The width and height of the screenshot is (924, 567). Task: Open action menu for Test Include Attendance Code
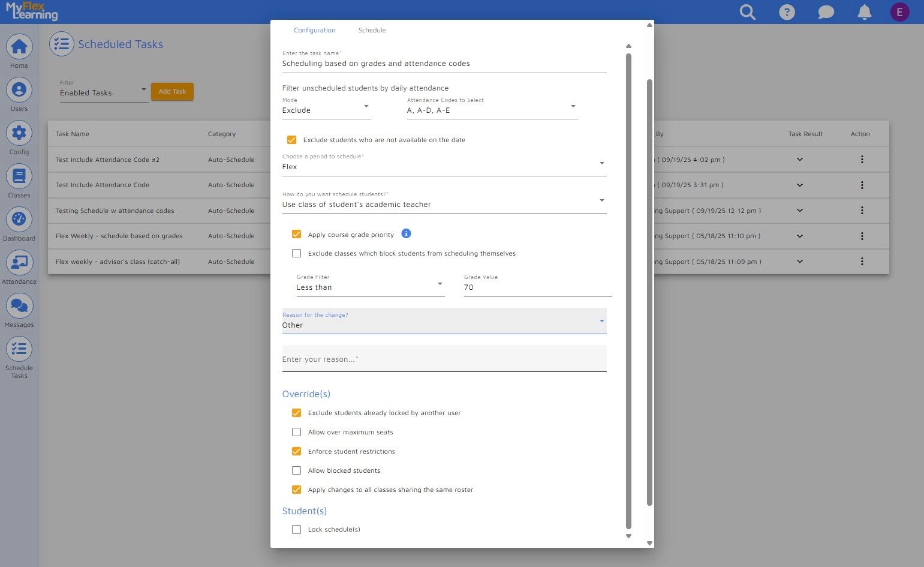pyautogui.click(x=862, y=185)
